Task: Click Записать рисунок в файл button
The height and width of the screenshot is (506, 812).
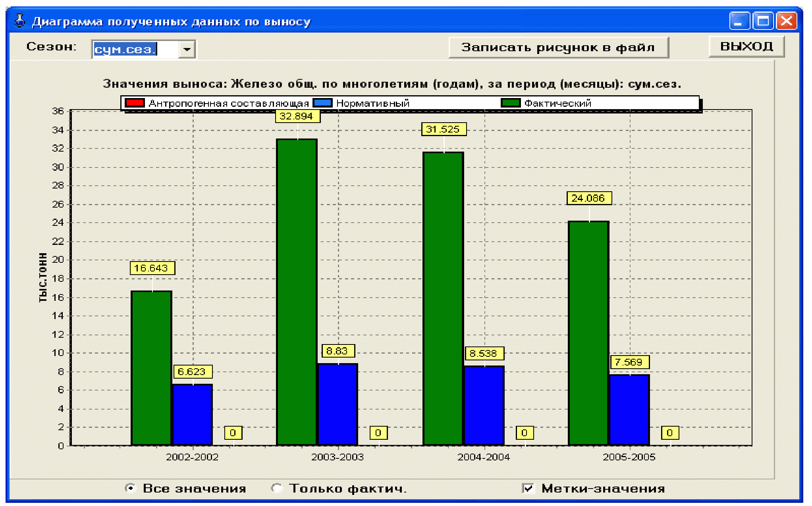Action: tap(558, 48)
